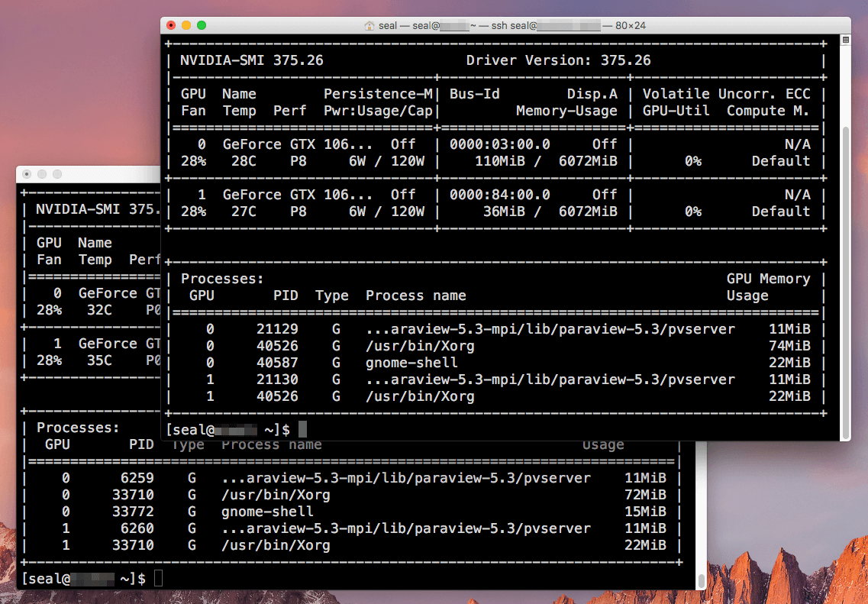Click the split pane icon at terminal's top-right
The height and width of the screenshot is (604, 868).
pyautogui.click(x=844, y=40)
